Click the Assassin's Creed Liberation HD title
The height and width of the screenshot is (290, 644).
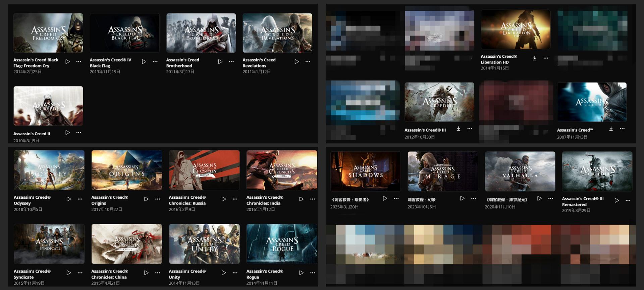[499, 59]
